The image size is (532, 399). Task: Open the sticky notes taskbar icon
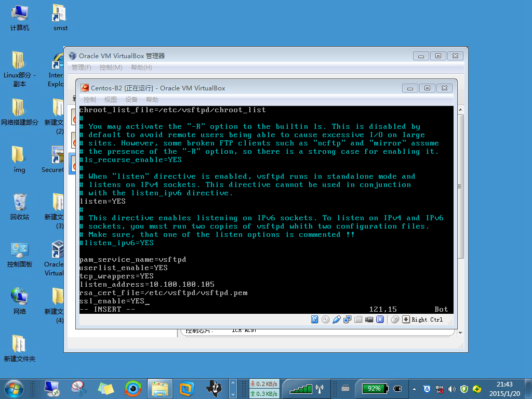pyautogui.click(x=105, y=389)
